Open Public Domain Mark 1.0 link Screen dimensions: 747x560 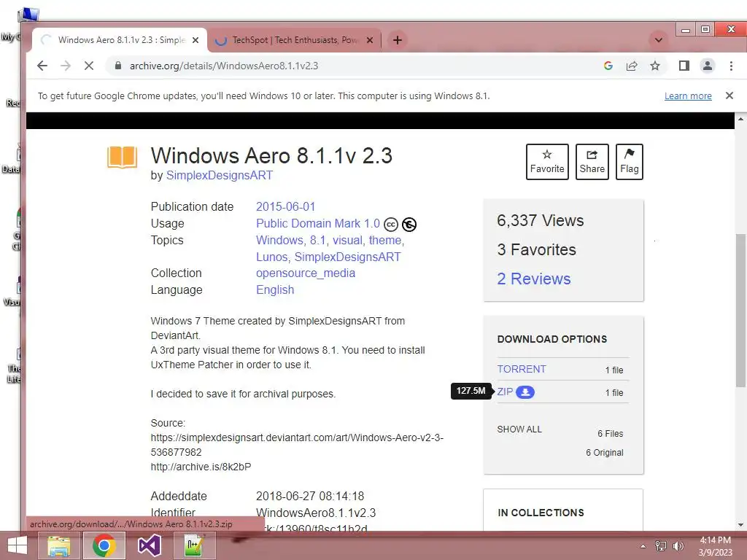[318, 223]
